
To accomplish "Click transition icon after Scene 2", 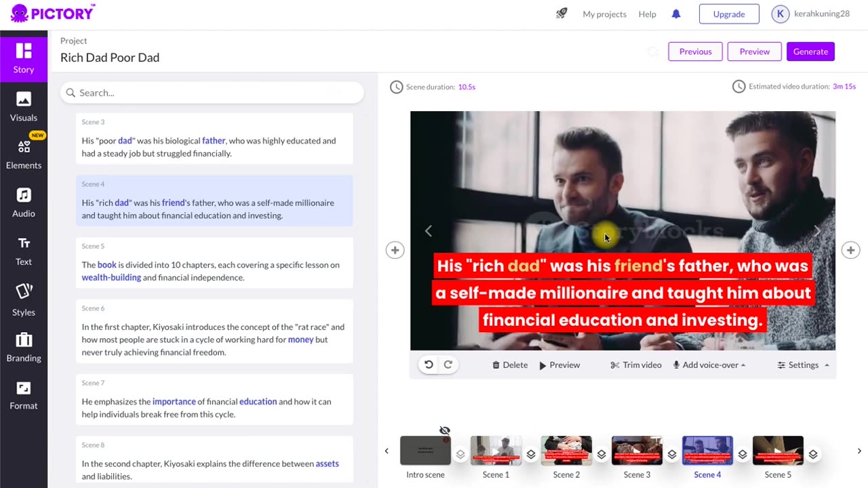I will coord(601,454).
